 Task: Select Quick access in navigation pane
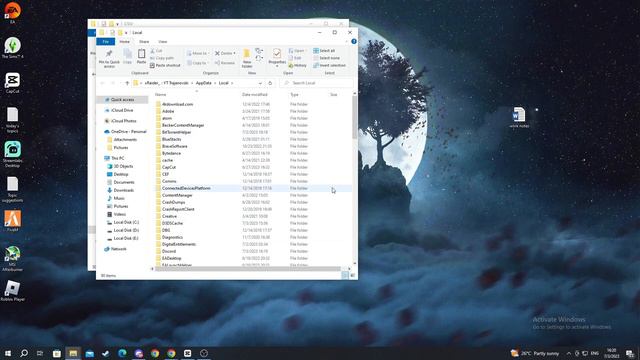[x=122, y=100]
